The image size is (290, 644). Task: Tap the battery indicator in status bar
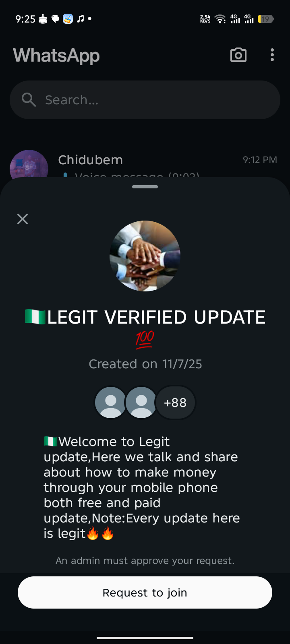pos(265,19)
